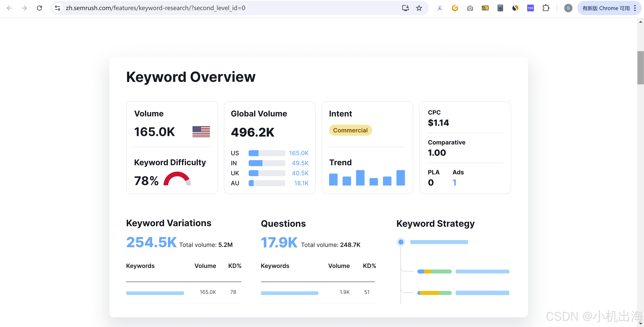Bookmark this page with star icon
This screenshot has height=327, width=644.
(x=419, y=8)
